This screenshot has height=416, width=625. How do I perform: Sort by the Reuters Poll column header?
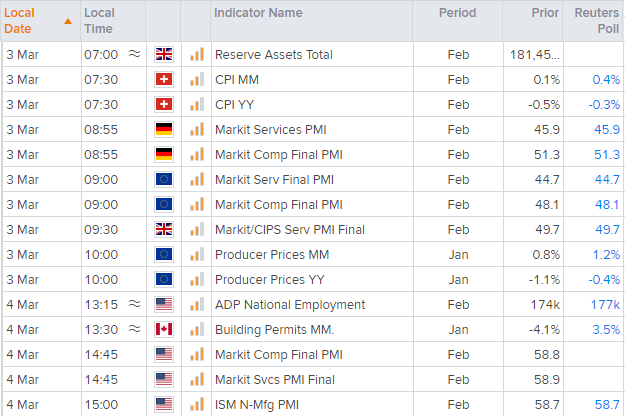point(596,21)
